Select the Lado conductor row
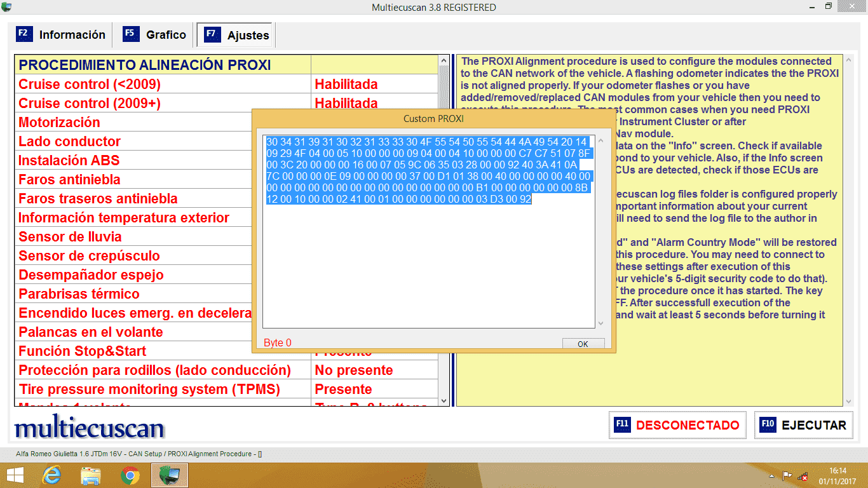This screenshot has height=488, width=868. pos(133,141)
